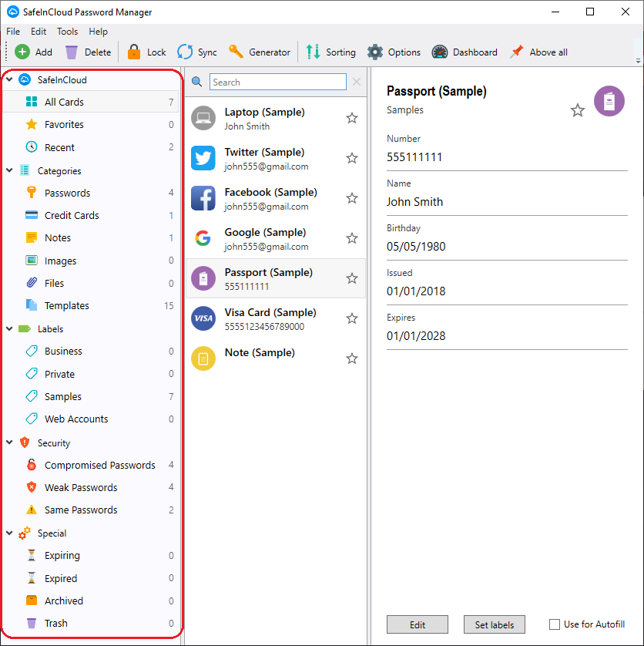Click the Number value 555111111
This screenshot has width=644, height=646.
point(414,157)
